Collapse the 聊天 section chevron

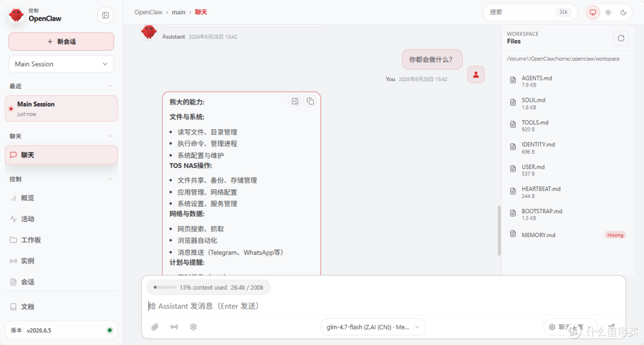click(x=110, y=136)
